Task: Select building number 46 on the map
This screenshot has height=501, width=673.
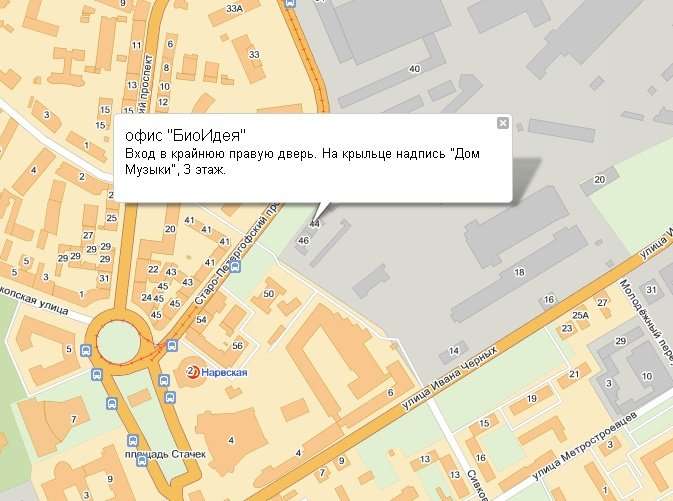Action: click(303, 240)
